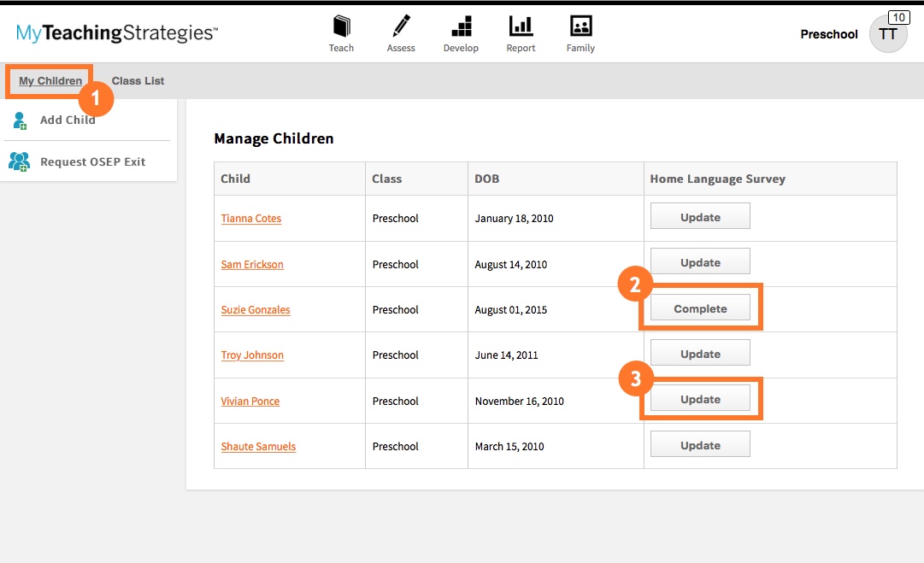Complete Suzie Gonzales's Home Language Survey
Screen dimensions: 924x563
pos(700,307)
